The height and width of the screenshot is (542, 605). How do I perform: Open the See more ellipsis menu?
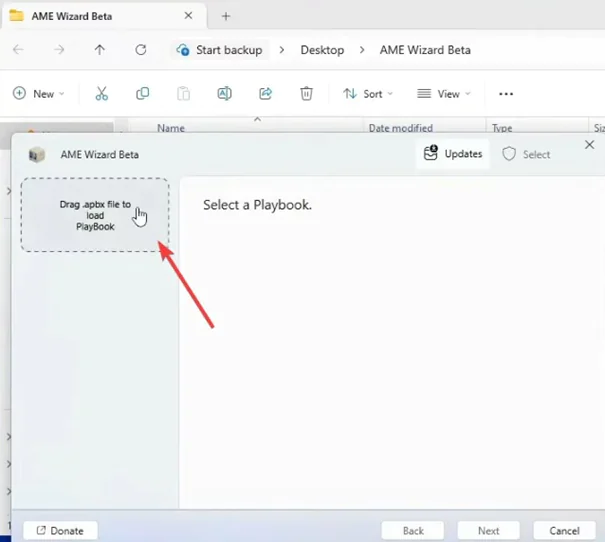tap(506, 94)
